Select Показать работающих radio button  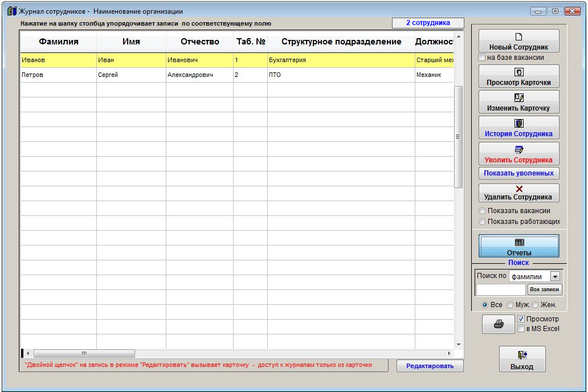click(x=482, y=222)
